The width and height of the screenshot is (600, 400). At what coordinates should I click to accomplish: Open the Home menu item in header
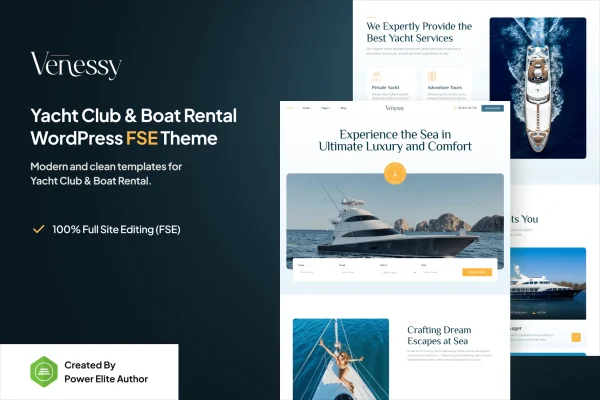tap(290, 108)
